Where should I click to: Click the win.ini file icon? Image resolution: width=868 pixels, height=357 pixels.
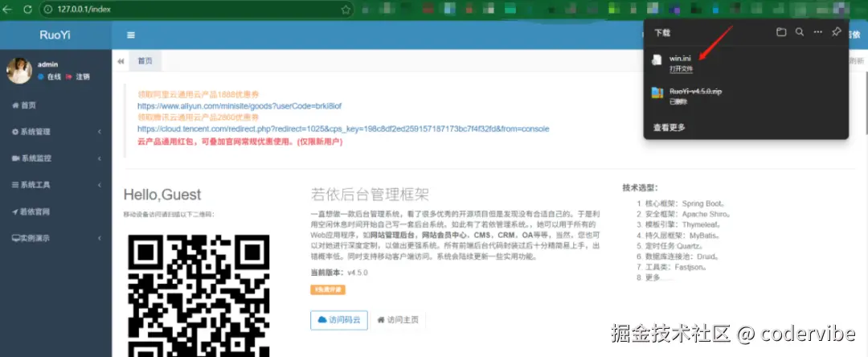[x=657, y=59]
